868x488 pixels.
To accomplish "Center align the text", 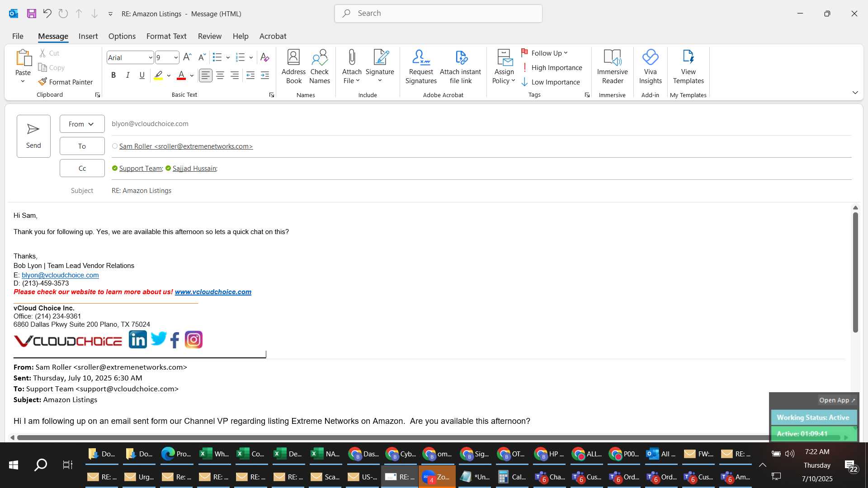I will [220, 75].
